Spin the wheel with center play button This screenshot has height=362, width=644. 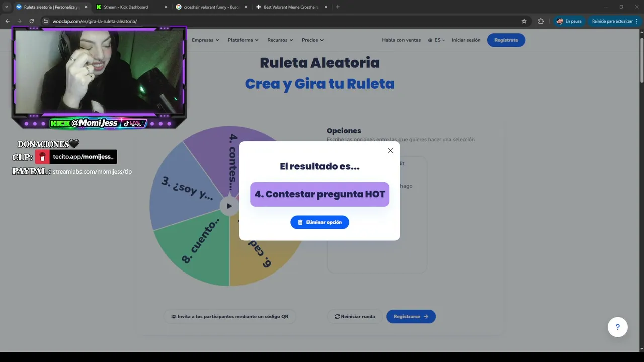[229, 206]
